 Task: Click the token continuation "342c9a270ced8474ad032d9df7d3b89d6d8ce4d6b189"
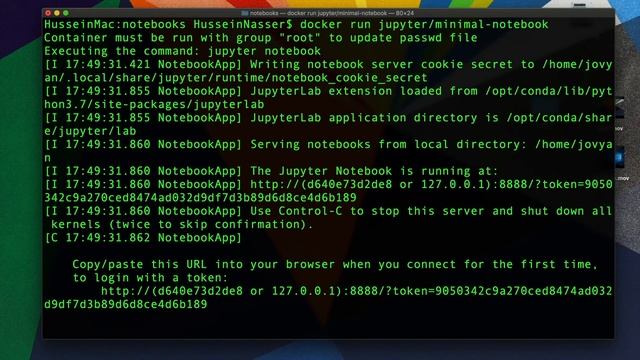pyautogui.click(x=200, y=198)
